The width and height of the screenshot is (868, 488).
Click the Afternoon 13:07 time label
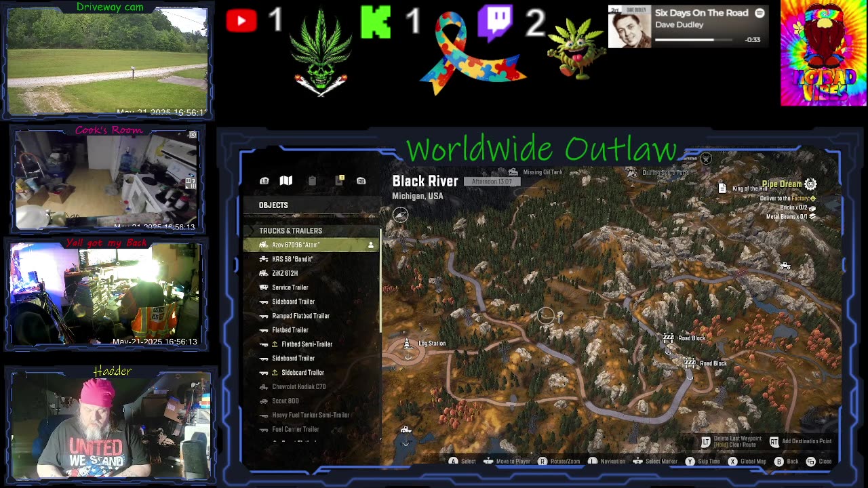[x=492, y=182]
